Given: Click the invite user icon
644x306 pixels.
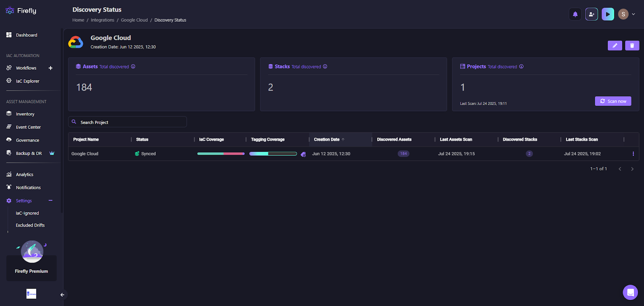Looking at the screenshot, I should click(x=592, y=14).
